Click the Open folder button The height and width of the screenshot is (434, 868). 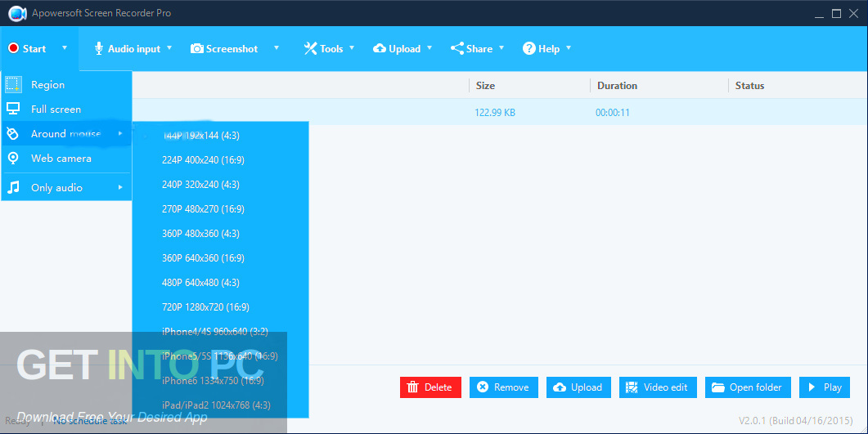coord(748,387)
